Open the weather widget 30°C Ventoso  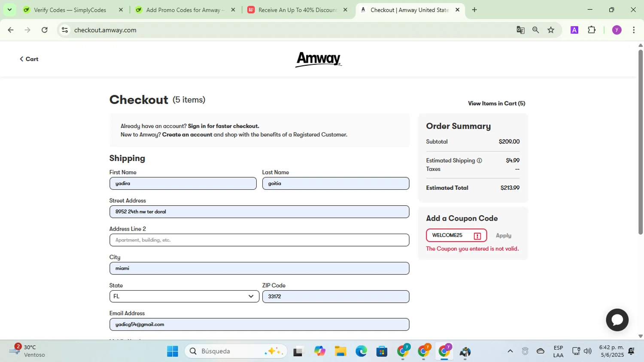(x=28, y=351)
